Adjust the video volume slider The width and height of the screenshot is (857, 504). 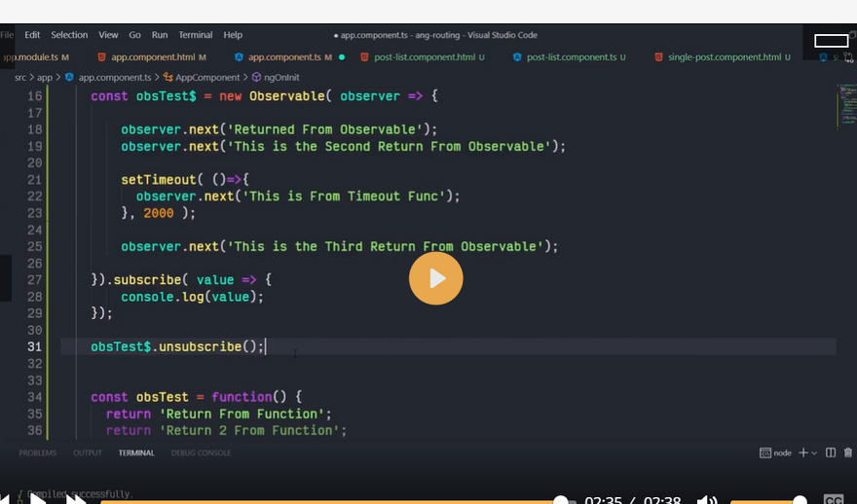769,500
